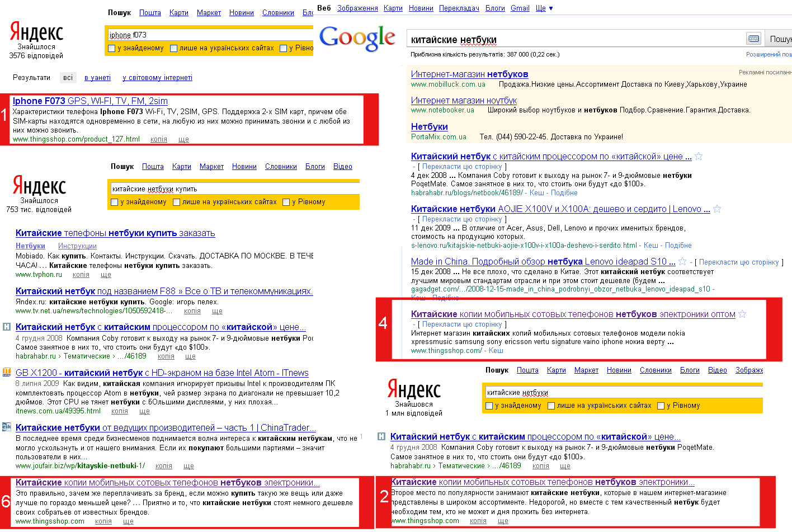Click 'Подібне' next to habrahabr.ru Google result
The image size is (792, 532).
564,193
